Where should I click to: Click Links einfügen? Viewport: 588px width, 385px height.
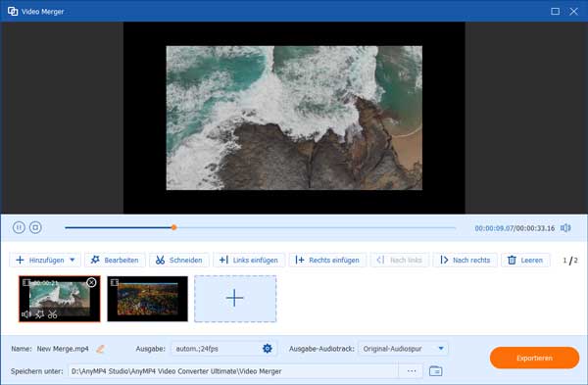[249, 260]
